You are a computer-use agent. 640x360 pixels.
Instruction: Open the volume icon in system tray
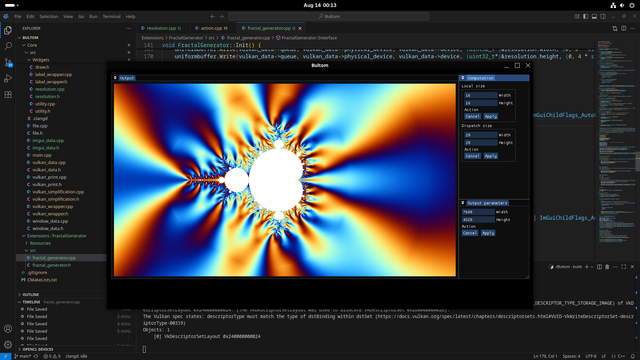point(622,5)
